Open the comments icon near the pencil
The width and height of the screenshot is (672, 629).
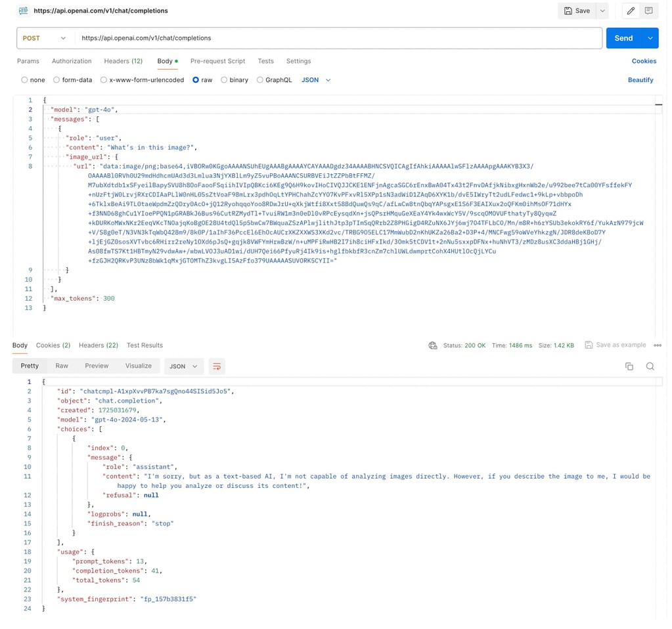pos(649,11)
